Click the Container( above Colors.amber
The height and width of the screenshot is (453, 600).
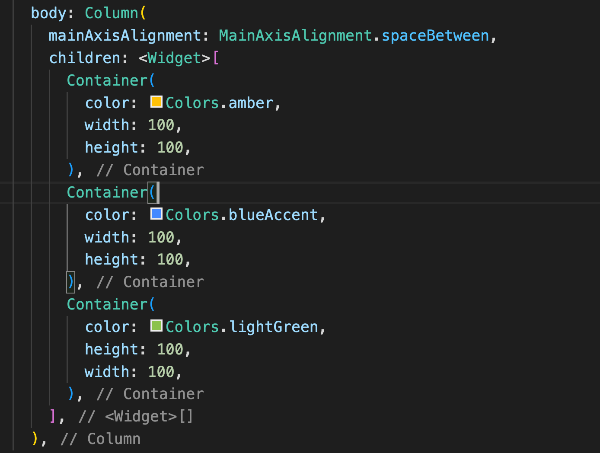tap(111, 80)
